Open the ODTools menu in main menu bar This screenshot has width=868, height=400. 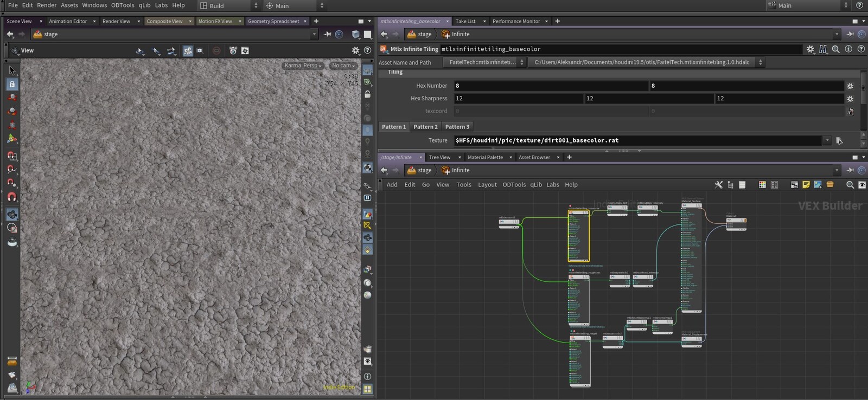click(x=123, y=5)
